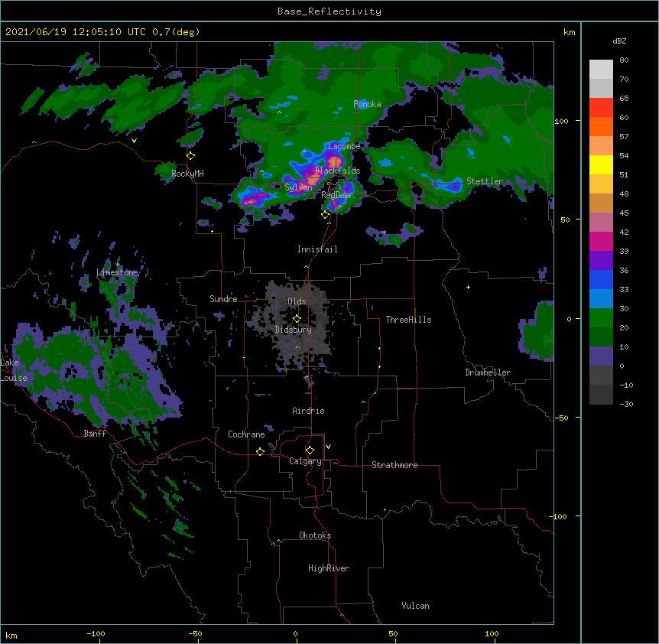Click the white plus marker north of Drumheller
The image size is (659, 644).
[468, 287]
